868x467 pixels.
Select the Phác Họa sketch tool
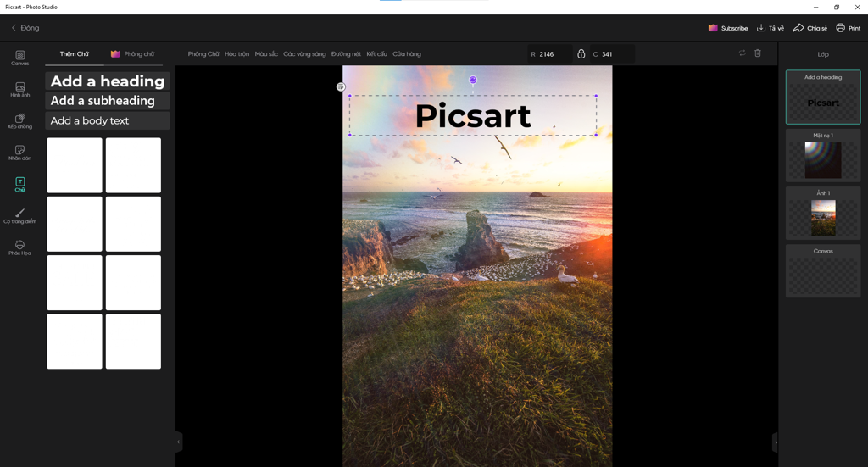coord(20,247)
